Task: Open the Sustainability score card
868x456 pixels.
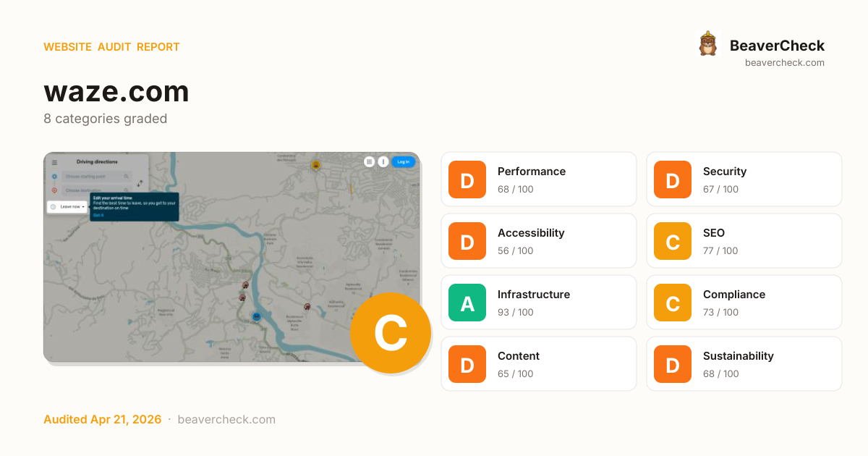Action: coord(744,364)
